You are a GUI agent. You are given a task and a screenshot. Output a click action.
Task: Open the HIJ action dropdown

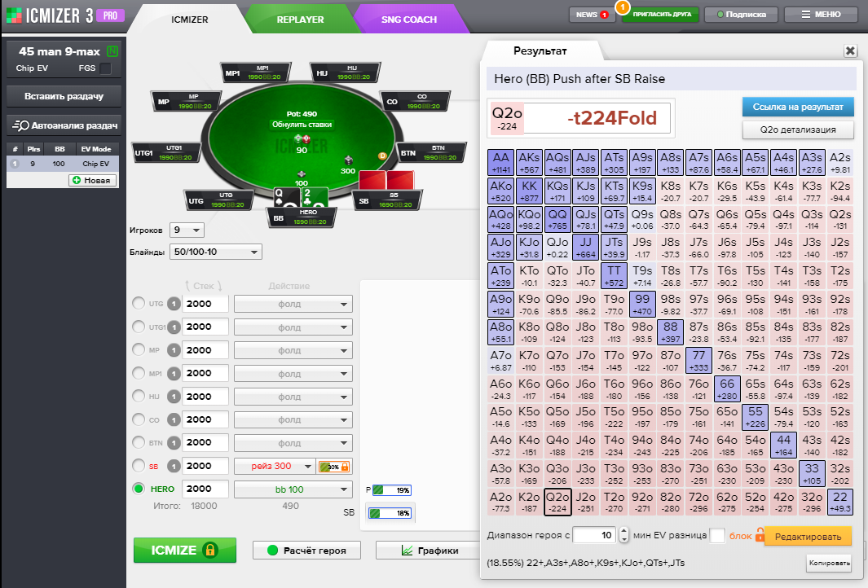coord(293,397)
